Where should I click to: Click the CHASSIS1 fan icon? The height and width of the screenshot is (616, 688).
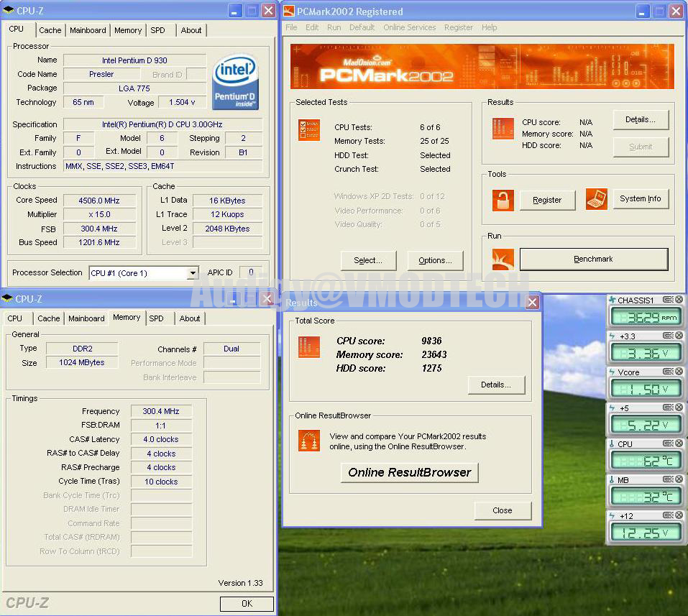pos(613,300)
